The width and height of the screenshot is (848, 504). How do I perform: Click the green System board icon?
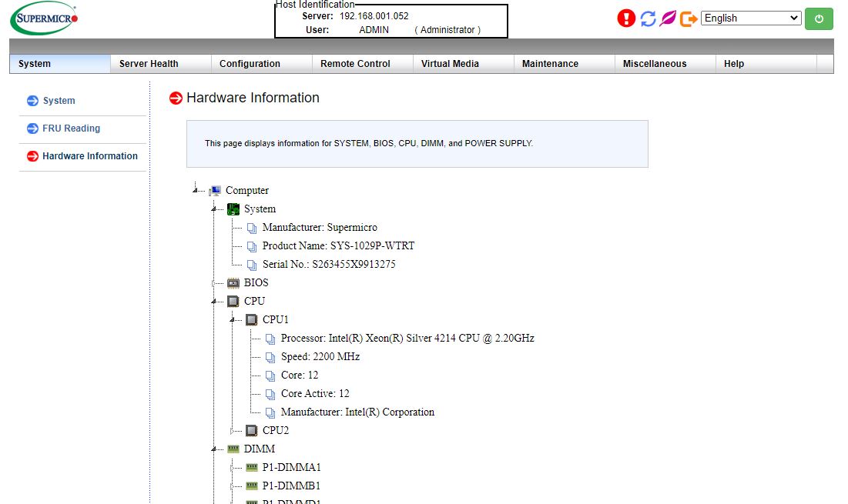(x=233, y=209)
